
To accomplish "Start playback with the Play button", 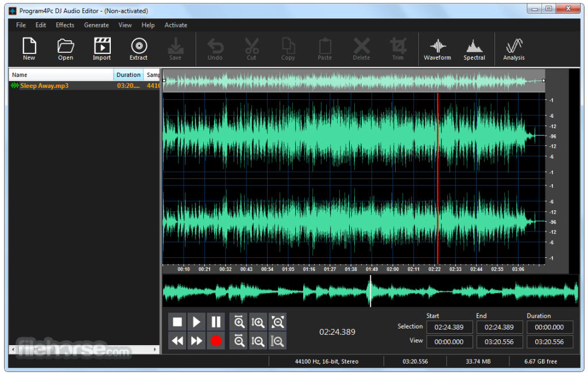I will pos(196,322).
